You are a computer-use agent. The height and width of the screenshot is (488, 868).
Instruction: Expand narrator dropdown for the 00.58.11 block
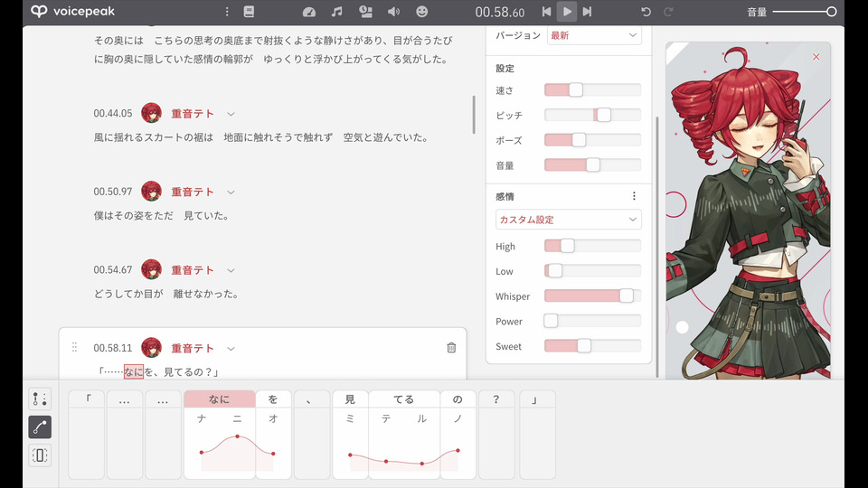pyautogui.click(x=231, y=349)
